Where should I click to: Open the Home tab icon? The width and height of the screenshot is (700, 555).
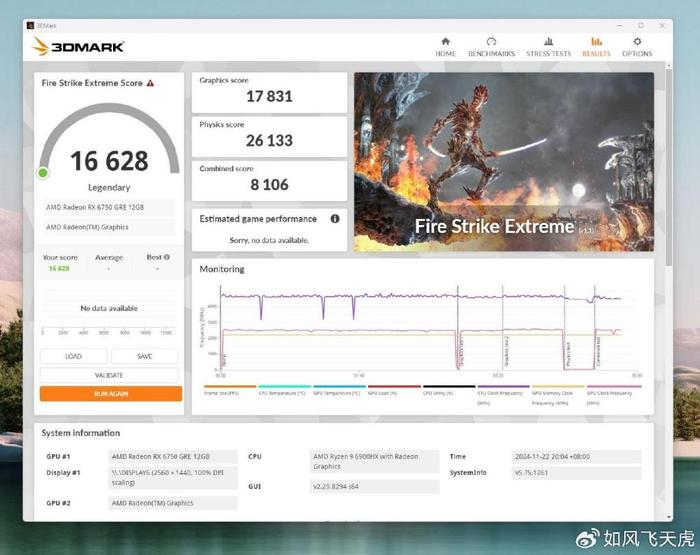[445, 42]
